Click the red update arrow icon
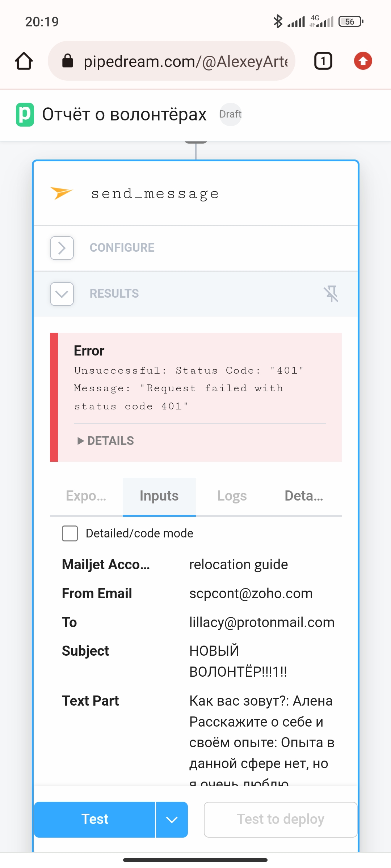This screenshot has width=391, height=868. [x=362, y=61]
